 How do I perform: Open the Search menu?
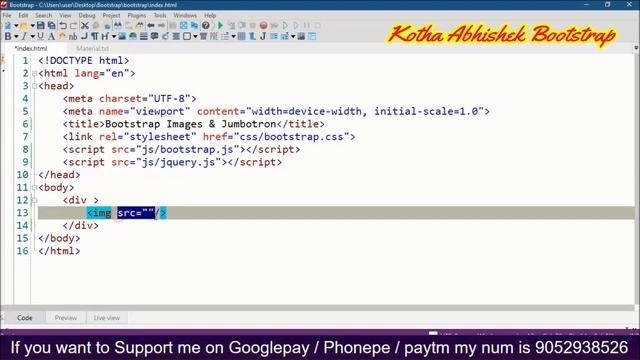coord(43,16)
